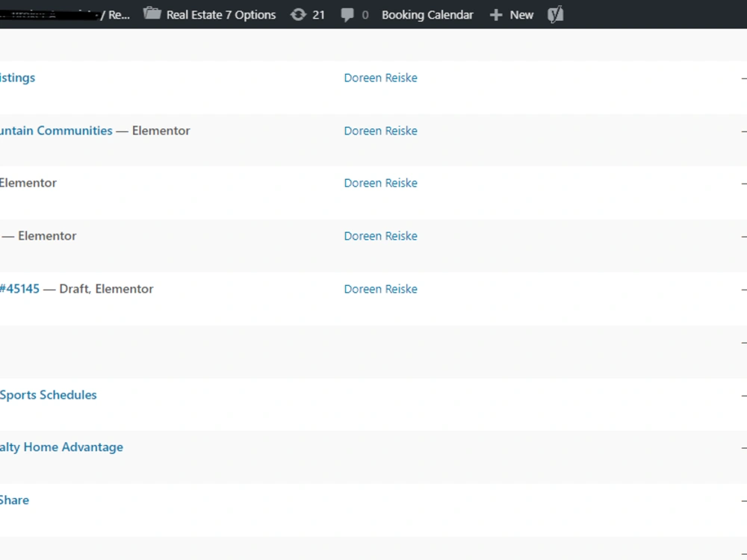This screenshot has width=747, height=560.
Task: Open comments speech bubble icon
Action: [x=347, y=15]
